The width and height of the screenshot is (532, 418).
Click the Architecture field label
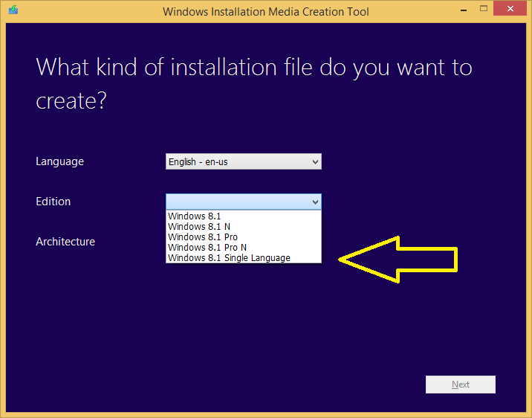tap(65, 242)
